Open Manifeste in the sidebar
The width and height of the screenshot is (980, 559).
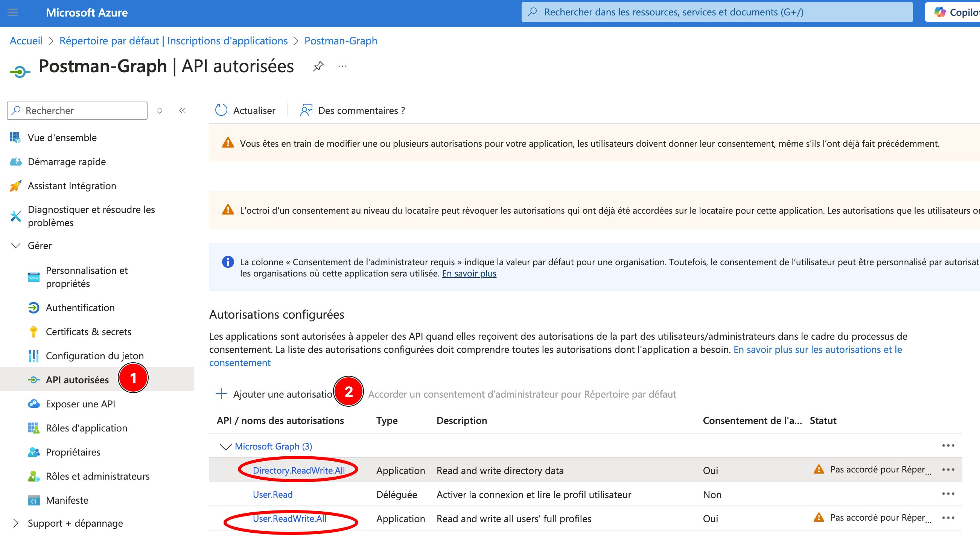[67, 500]
